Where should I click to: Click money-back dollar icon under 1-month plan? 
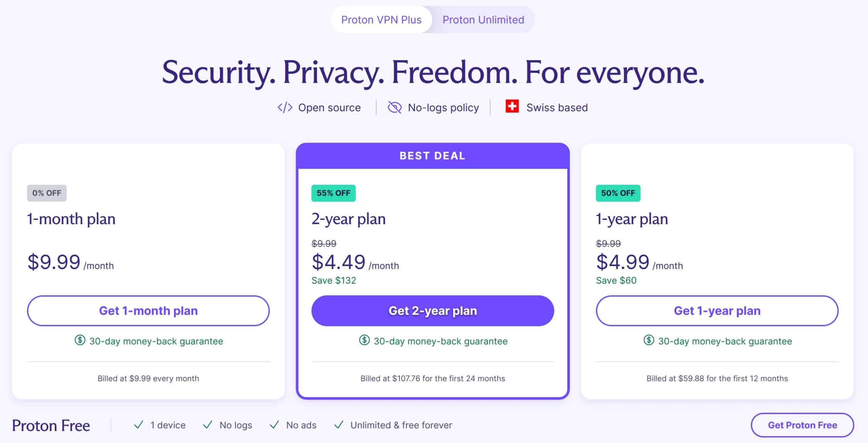coord(80,340)
